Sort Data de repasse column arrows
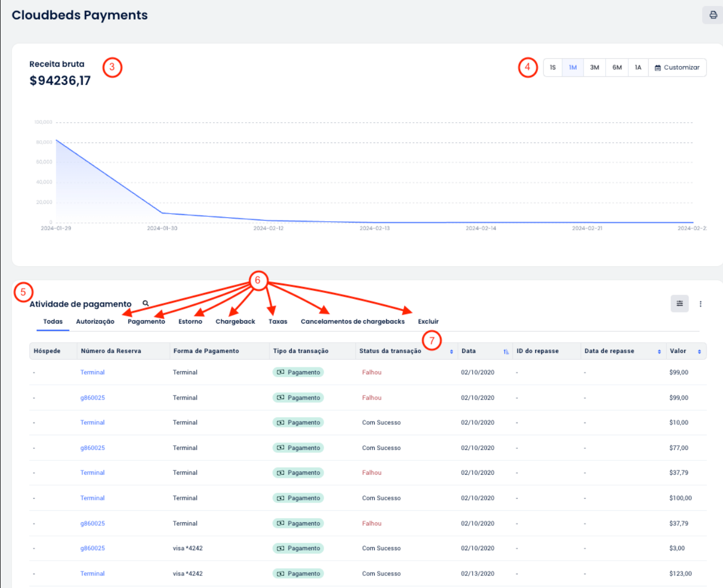Screen dimensions: 723x588 coord(659,351)
